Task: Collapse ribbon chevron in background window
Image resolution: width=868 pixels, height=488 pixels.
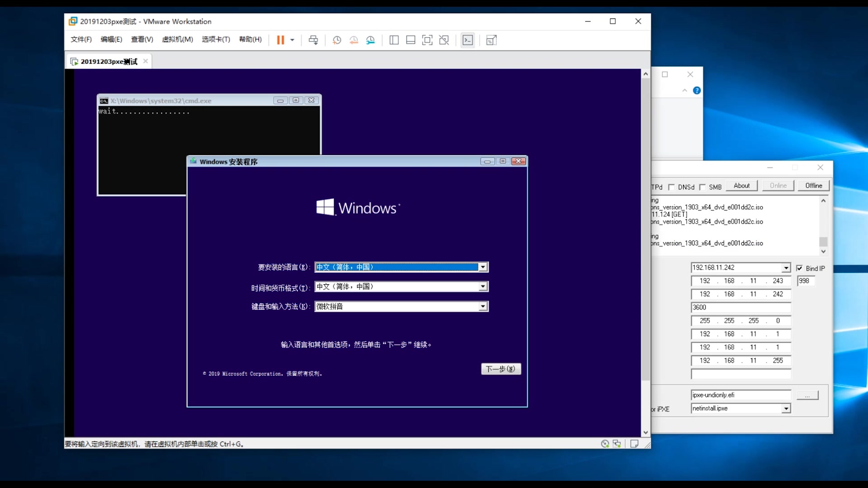Action: 684,90
